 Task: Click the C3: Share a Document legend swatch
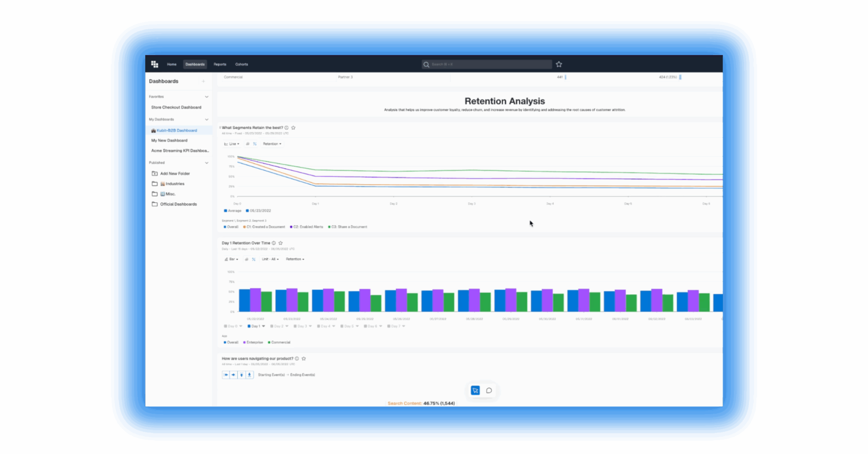point(329,227)
